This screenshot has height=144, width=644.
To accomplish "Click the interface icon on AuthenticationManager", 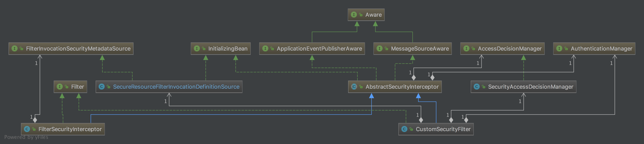I will click(x=559, y=49).
